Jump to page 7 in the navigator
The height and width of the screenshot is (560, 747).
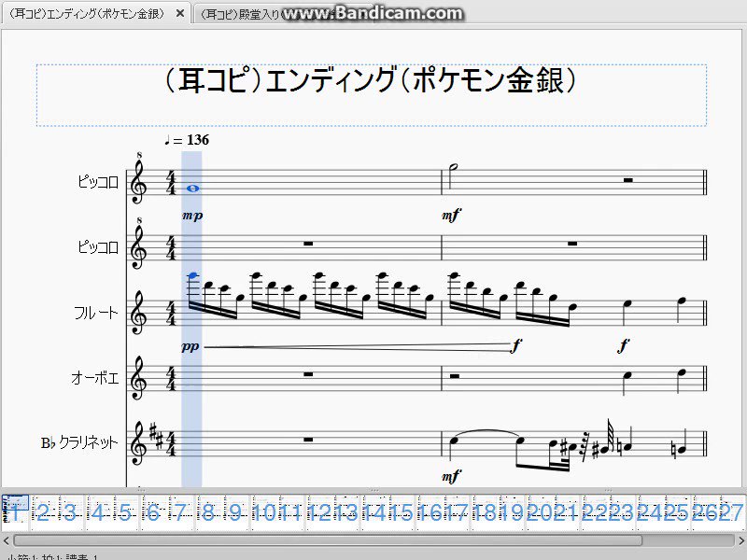pos(180,512)
